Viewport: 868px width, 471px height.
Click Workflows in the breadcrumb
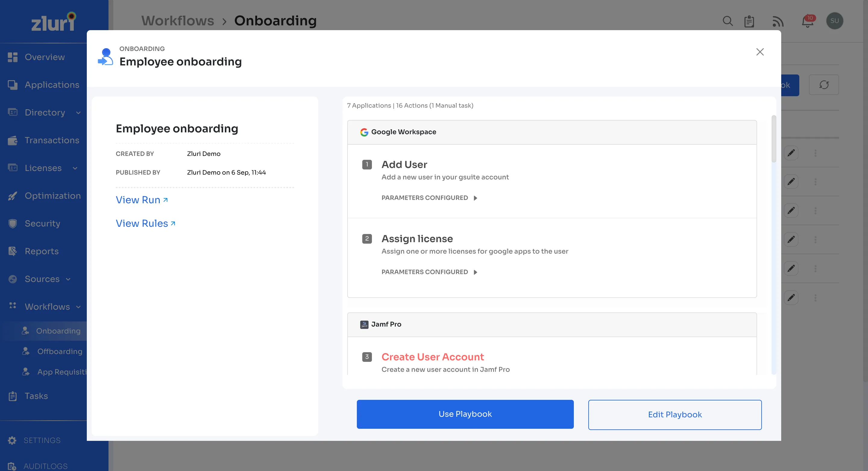point(178,21)
